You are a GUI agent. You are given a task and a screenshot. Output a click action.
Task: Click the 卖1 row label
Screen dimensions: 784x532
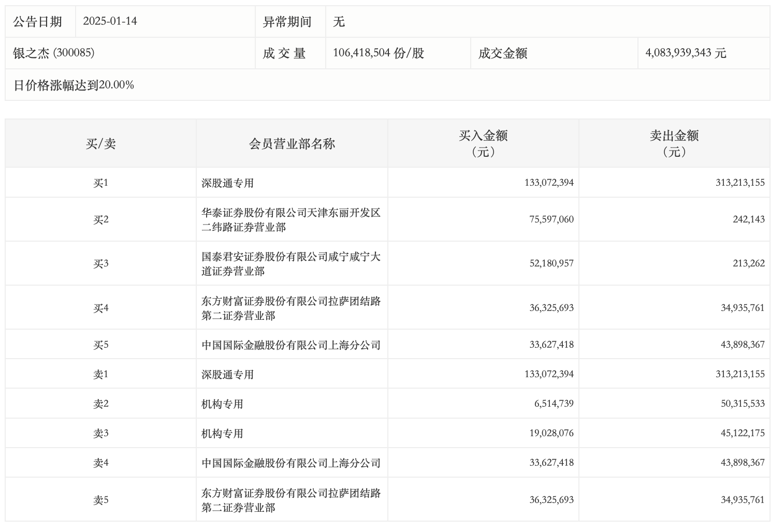pos(100,375)
